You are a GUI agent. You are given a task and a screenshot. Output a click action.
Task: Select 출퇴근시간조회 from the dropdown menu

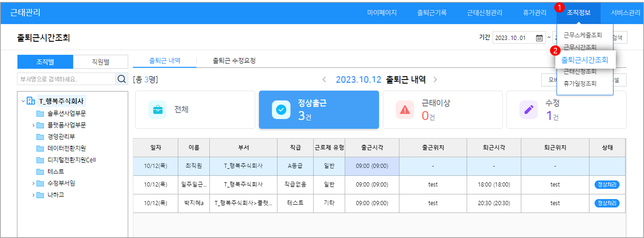coord(585,60)
